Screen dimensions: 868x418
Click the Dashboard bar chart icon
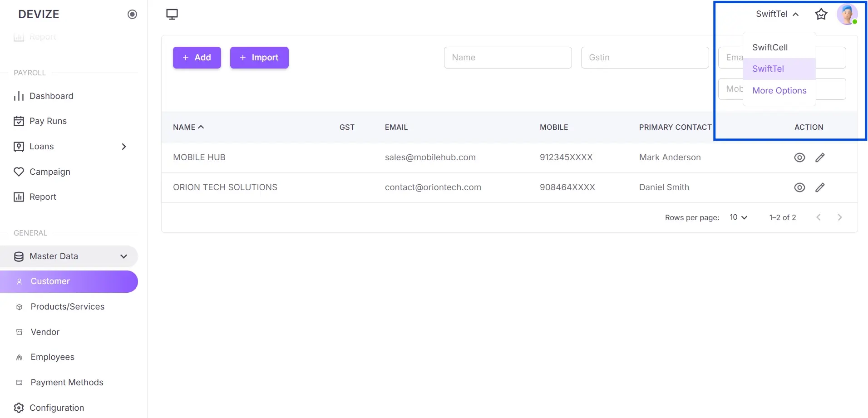pyautogui.click(x=19, y=96)
